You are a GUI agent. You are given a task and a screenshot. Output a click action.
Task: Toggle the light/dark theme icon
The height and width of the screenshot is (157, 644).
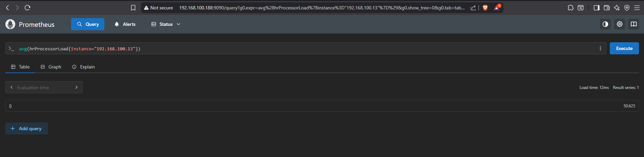pyautogui.click(x=605, y=24)
